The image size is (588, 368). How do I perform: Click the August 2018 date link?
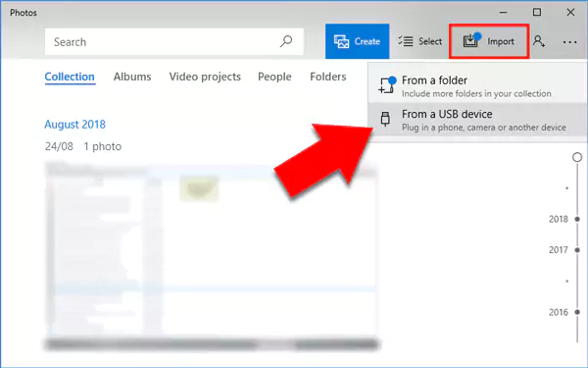click(x=75, y=125)
